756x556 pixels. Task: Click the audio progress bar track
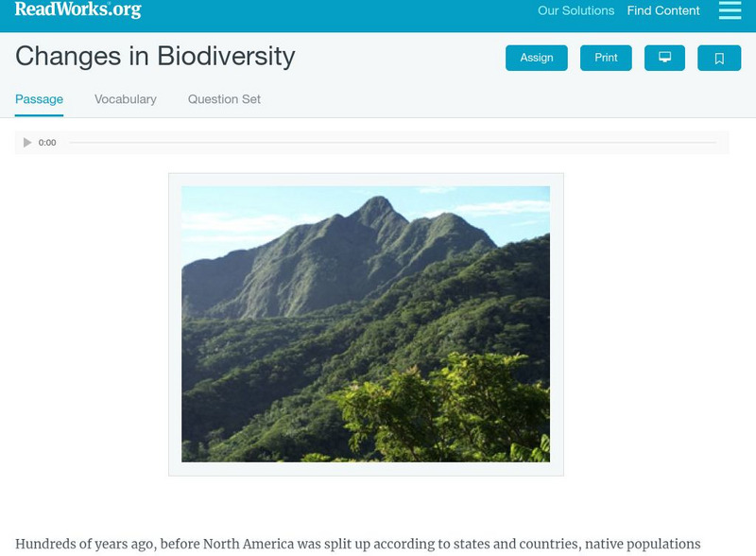click(x=392, y=143)
